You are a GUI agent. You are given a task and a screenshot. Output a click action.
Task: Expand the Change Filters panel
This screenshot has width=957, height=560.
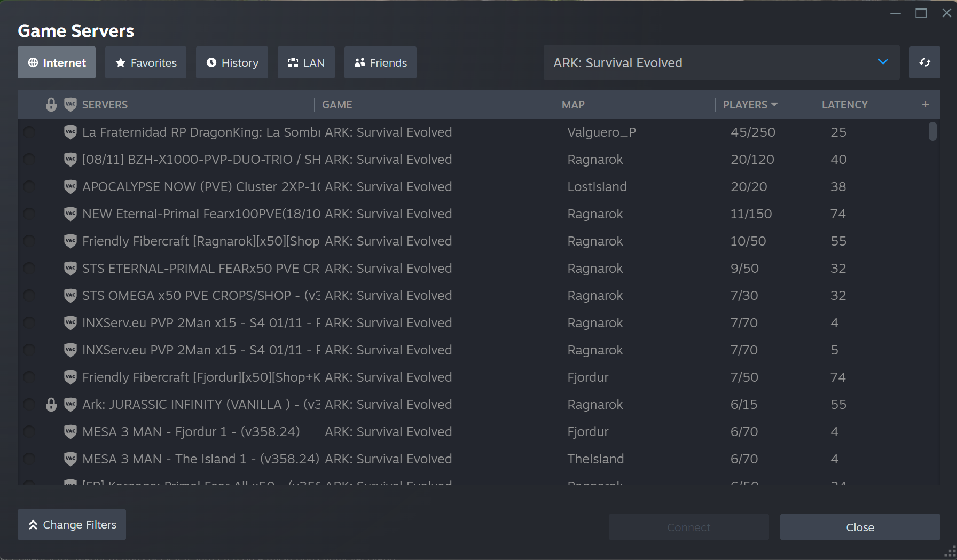pos(72,524)
